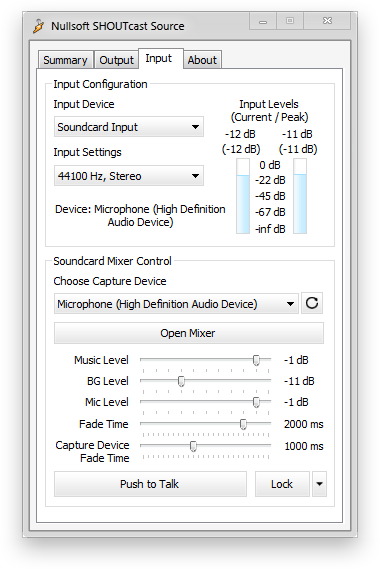Image resolution: width=380 pixels, height=569 pixels.
Task: Switch to the Summary tab
Action: coord(65,60)
